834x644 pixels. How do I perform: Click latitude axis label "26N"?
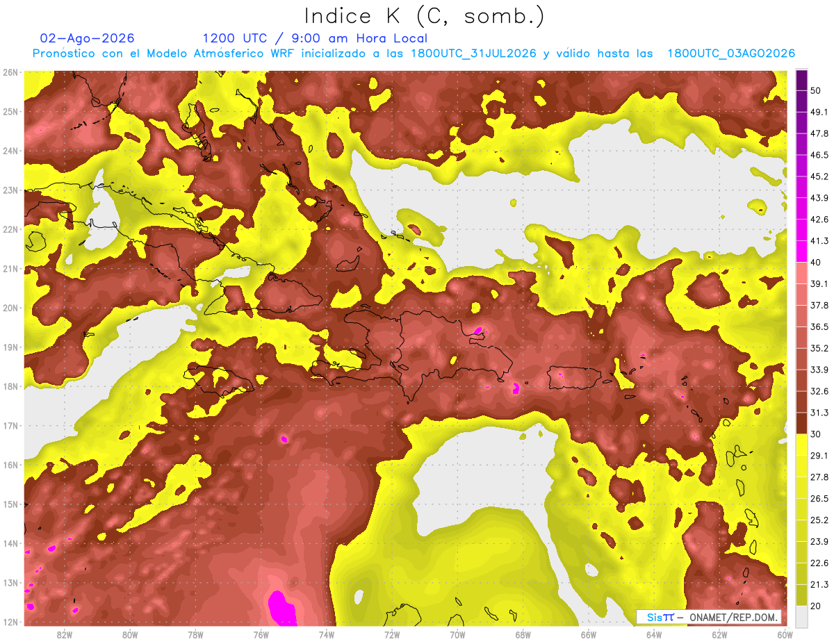[x=11, y=72]
